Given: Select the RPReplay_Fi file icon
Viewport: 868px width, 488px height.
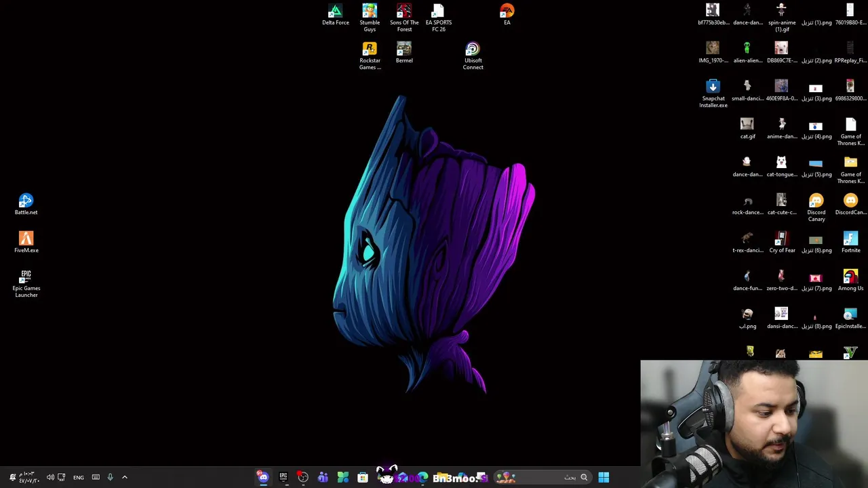Looking at the screenshot, I should coord(850,53).
